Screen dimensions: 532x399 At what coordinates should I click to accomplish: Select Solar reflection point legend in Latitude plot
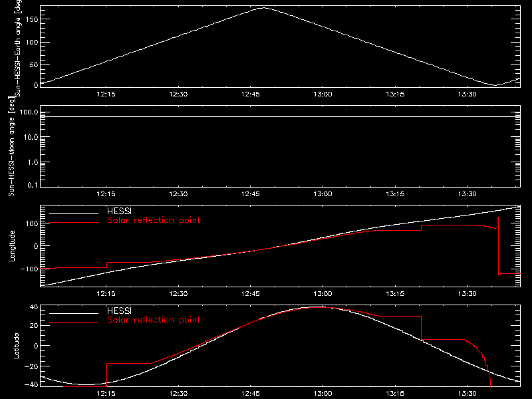tap(154, 320)
